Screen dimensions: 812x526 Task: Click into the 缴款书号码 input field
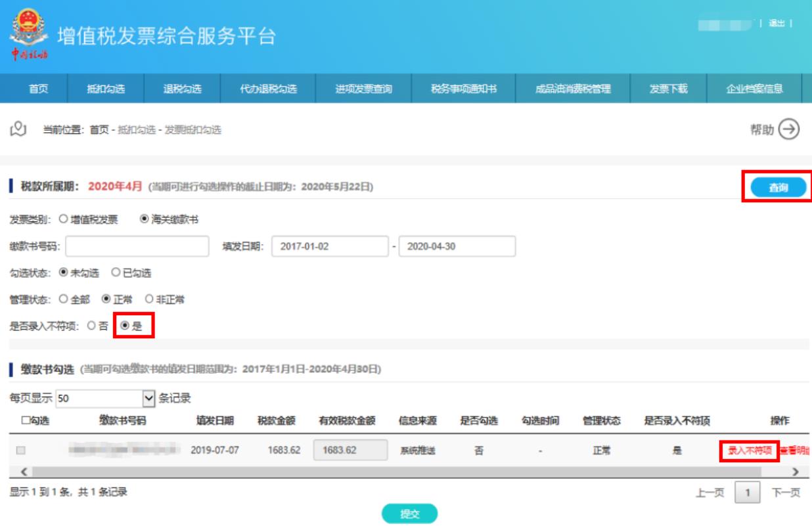coord(137,247)
